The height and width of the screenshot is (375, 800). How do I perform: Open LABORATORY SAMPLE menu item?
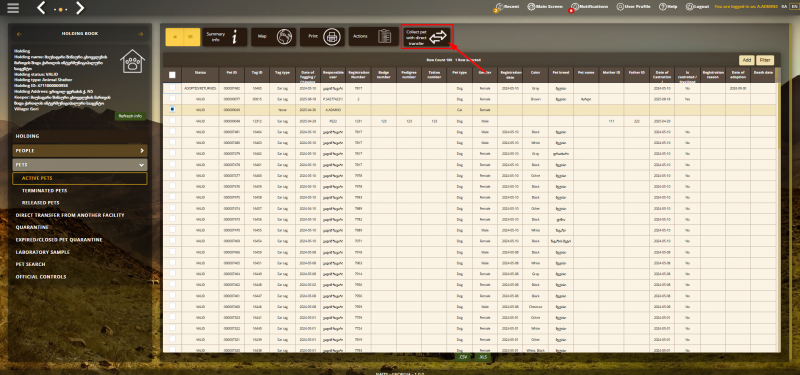pyautogui.click(x=43, y=252)
